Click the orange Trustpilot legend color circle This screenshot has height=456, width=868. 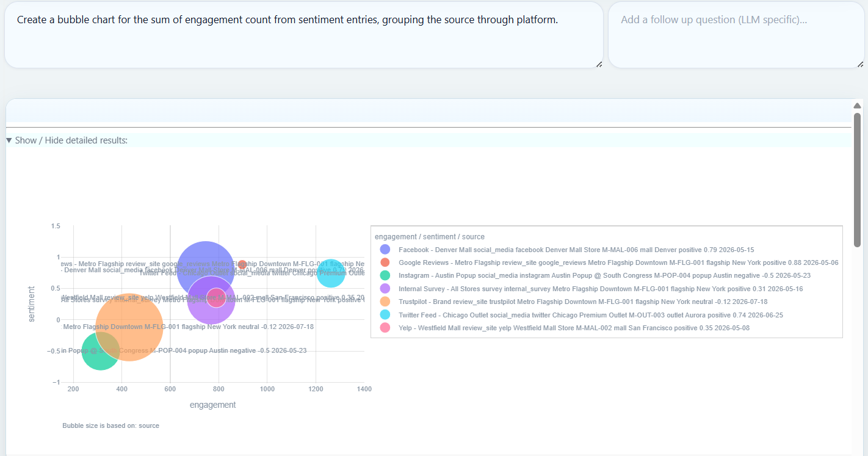(x=385, y=302)
